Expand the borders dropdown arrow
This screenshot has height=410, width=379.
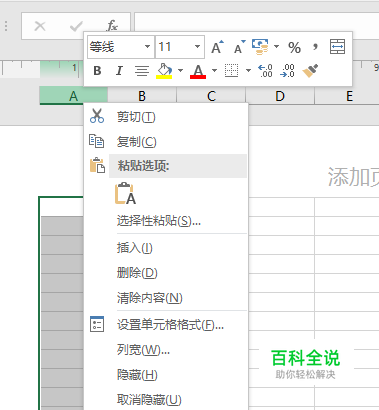pos(248,71)
